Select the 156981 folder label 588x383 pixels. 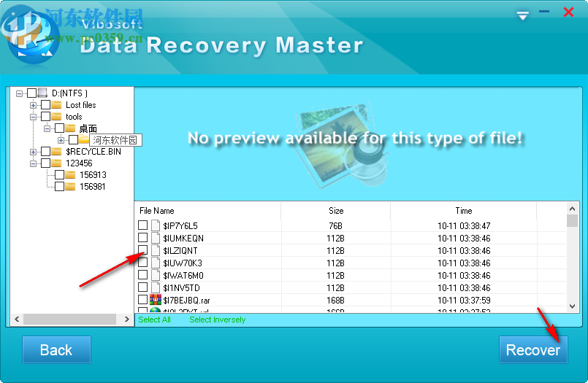(x=93, y=187)
